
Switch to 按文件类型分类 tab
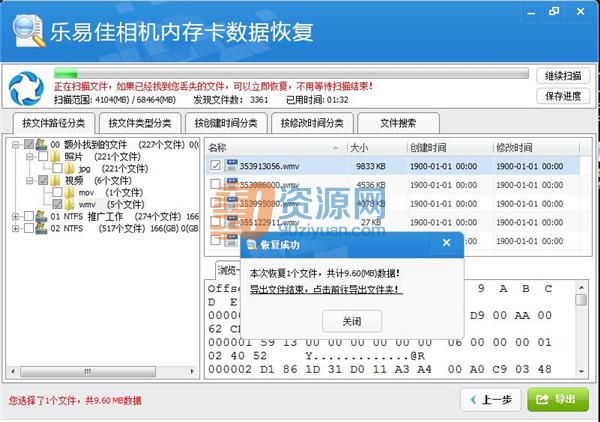(x=140, y=123)
